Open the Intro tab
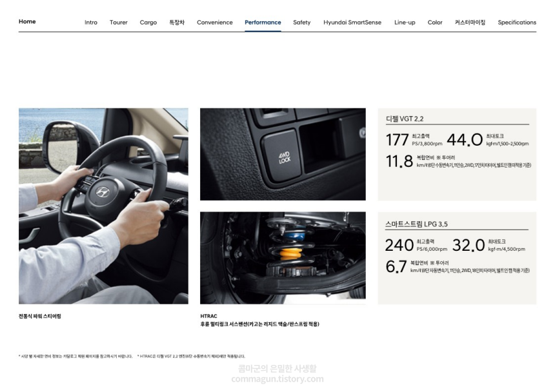Image resolution: width=555 pixels, height=392 pixels. (91, 23)
